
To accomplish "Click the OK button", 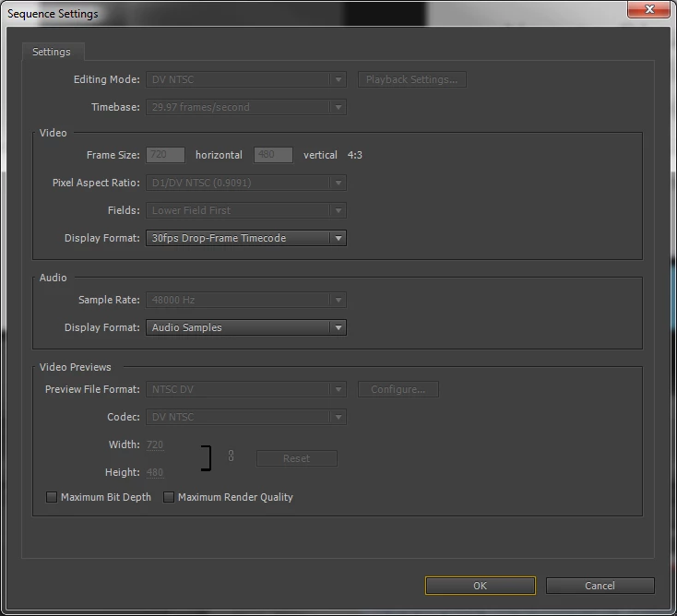I will click(x=481, y=586).
